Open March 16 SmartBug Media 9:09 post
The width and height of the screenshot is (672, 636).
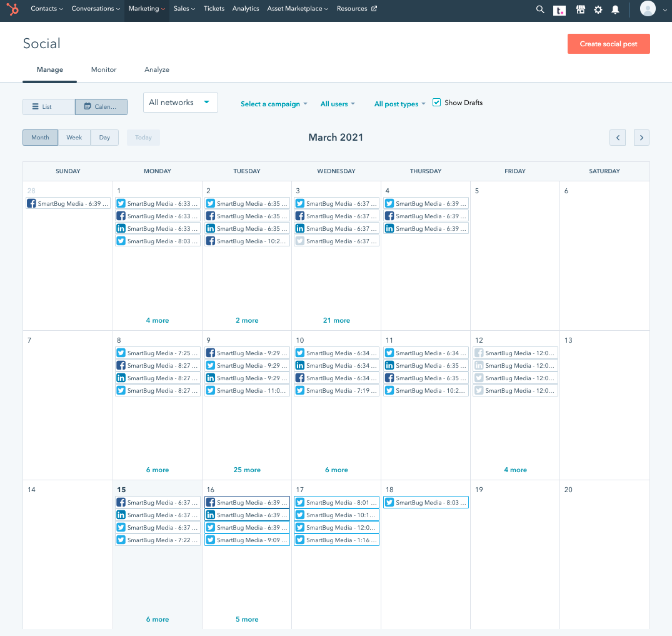click(x=248, y=540)
